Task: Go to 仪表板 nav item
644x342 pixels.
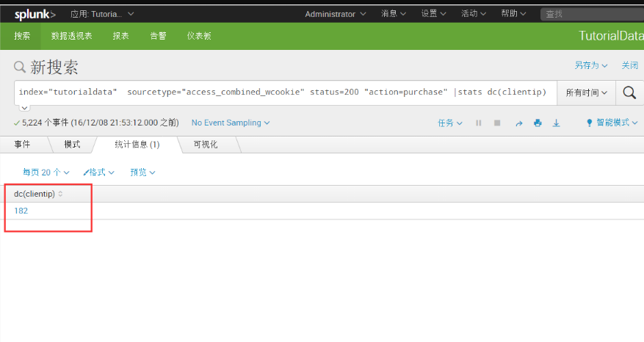Action: 199,36
